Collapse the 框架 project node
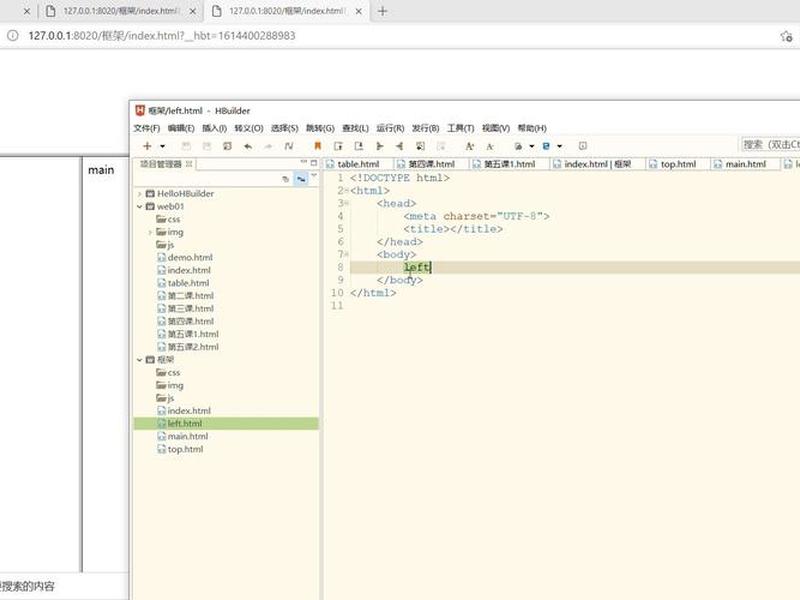The width and height of the screenshot is (800, 600). pos(139,360)
